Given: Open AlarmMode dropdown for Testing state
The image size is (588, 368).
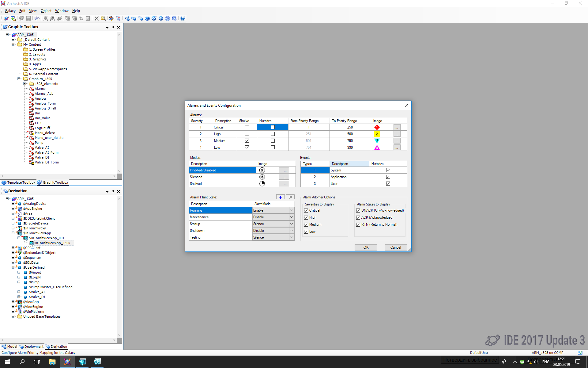Looking at the screenshot, I should 291,237.
